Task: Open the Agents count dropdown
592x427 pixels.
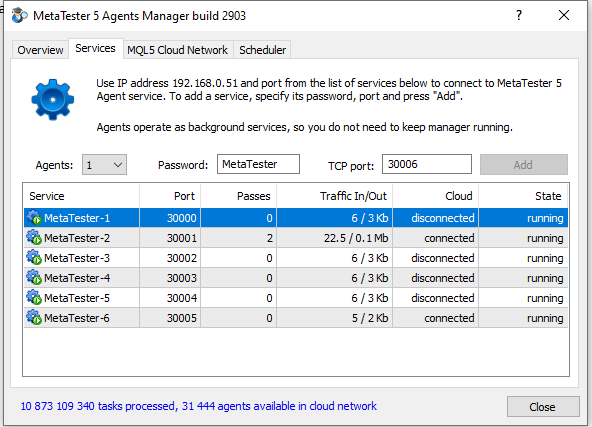Action: 104,165
